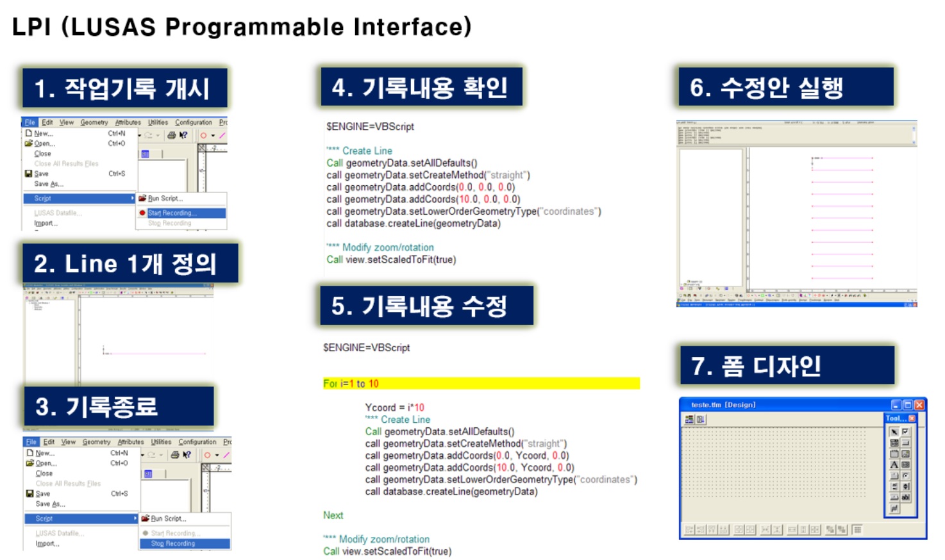Select the pointer tool in the Toolbox
The width and height of the screenshot is (945, 560).
894,432
